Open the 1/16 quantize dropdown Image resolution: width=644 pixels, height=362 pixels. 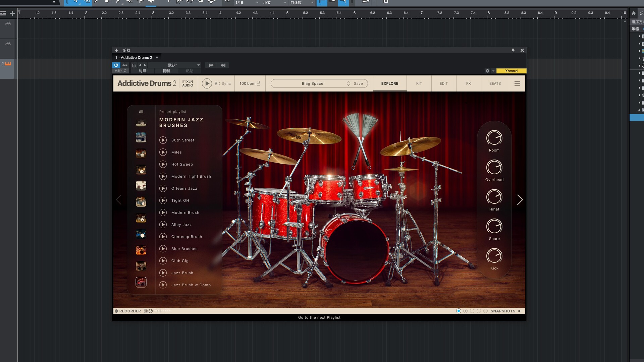(247, 3)
